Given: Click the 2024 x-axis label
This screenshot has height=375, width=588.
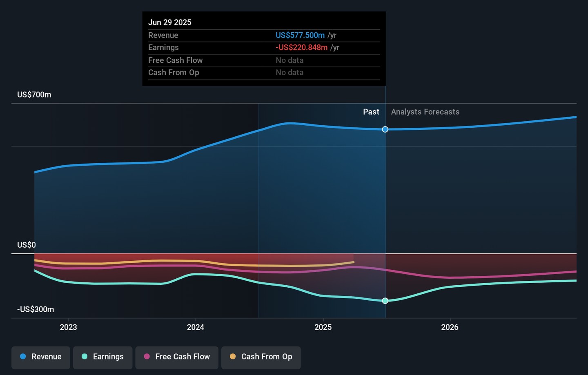Looking at the screenshot, I should pyautogui.click(x=196, y=327).
